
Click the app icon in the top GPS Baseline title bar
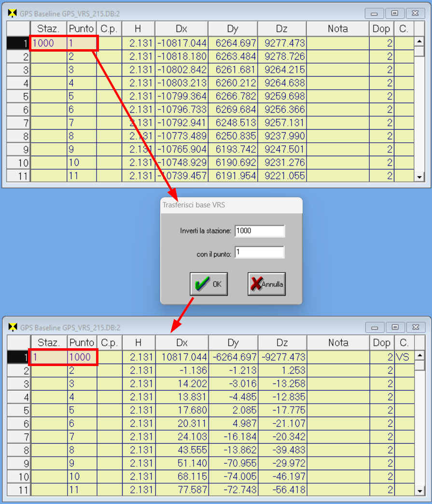[13, 13]
